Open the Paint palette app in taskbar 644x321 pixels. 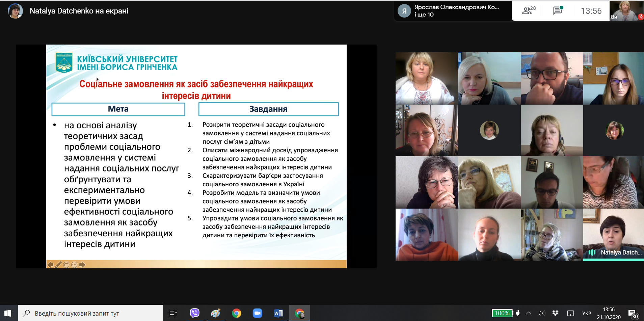pos(215,313)
